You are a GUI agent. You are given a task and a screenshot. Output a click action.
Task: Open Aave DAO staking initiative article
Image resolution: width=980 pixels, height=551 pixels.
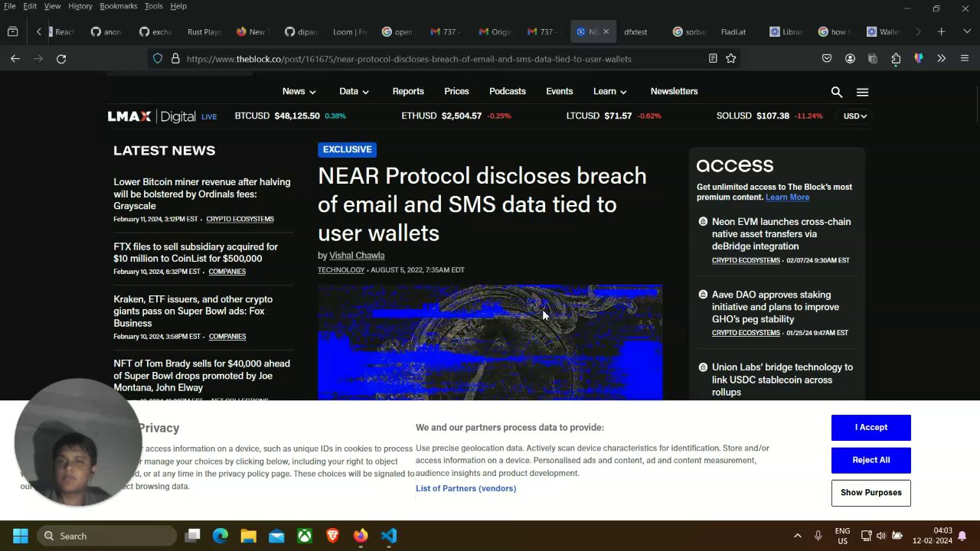776,307
